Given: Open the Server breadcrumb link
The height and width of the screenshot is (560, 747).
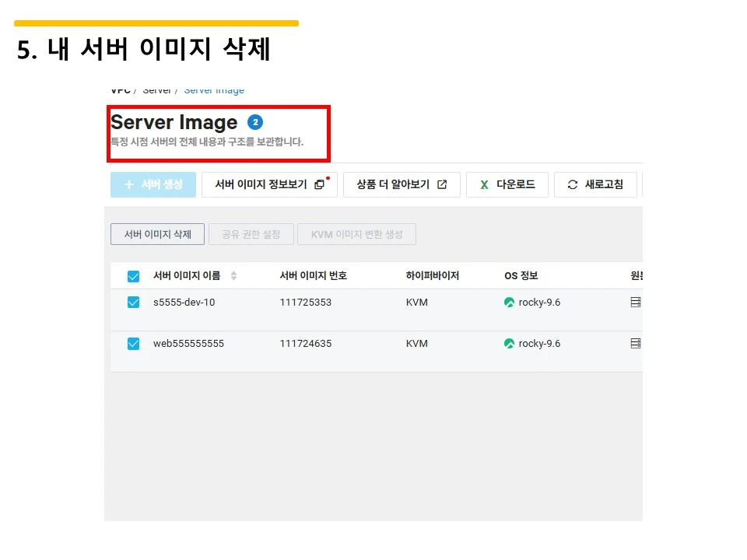Looking at the screenshot, I should click(x=157, y=89).
